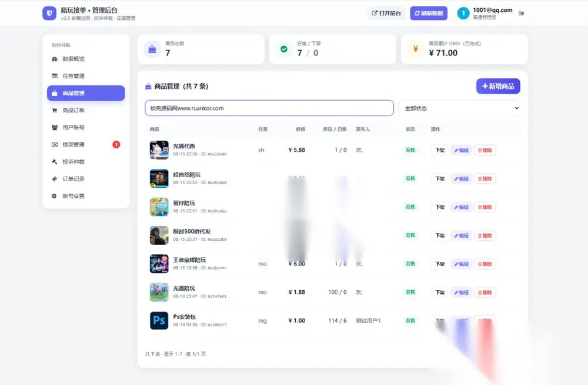Screen dimensions: 588x385
Task: Delete the 超自然陪玩 product
Action: click(x=485, y=179)
